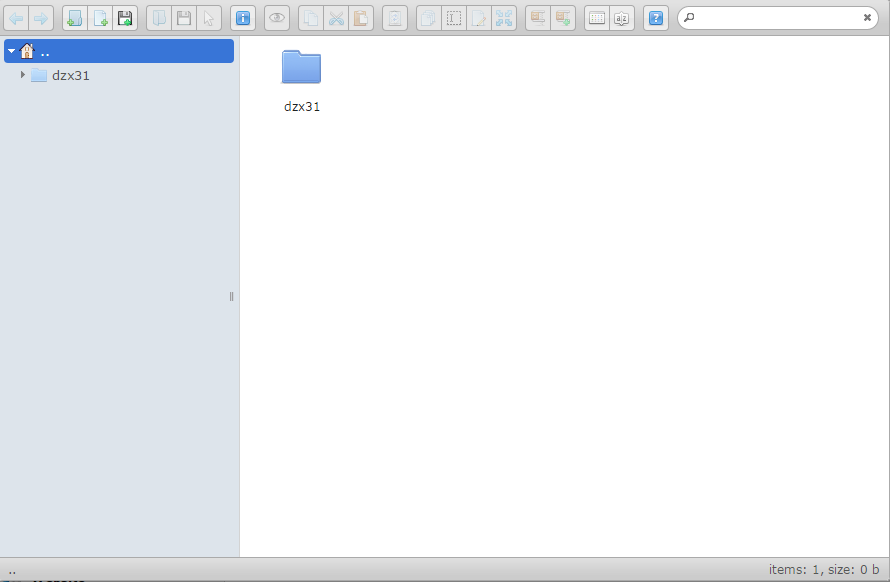Focus the search input field
Image resolution: width=890 pixels, height=582 pixels.
[778, 18]
